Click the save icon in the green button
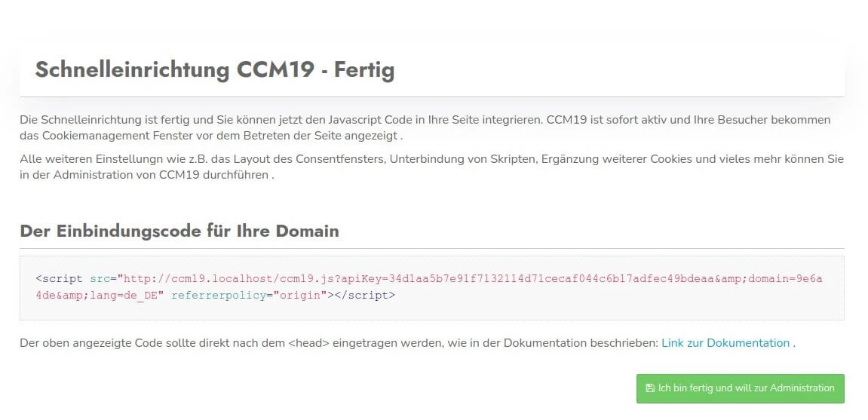 (649, 388)
